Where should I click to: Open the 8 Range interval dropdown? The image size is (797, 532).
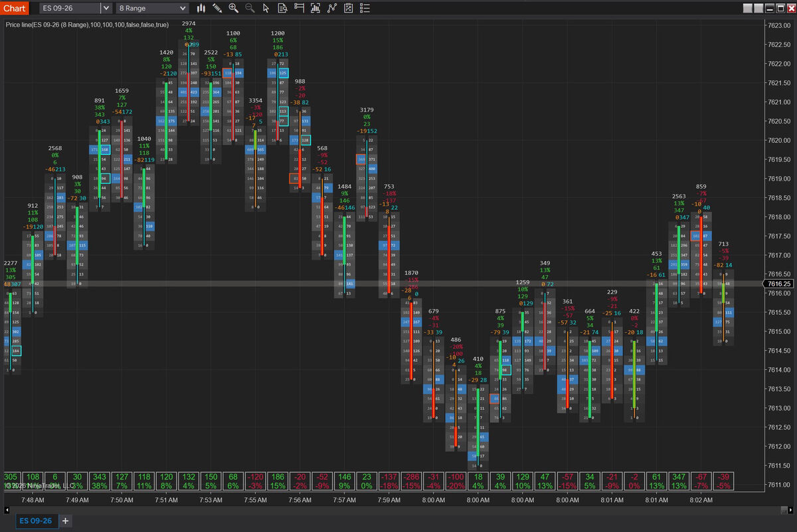click(152, 8)
